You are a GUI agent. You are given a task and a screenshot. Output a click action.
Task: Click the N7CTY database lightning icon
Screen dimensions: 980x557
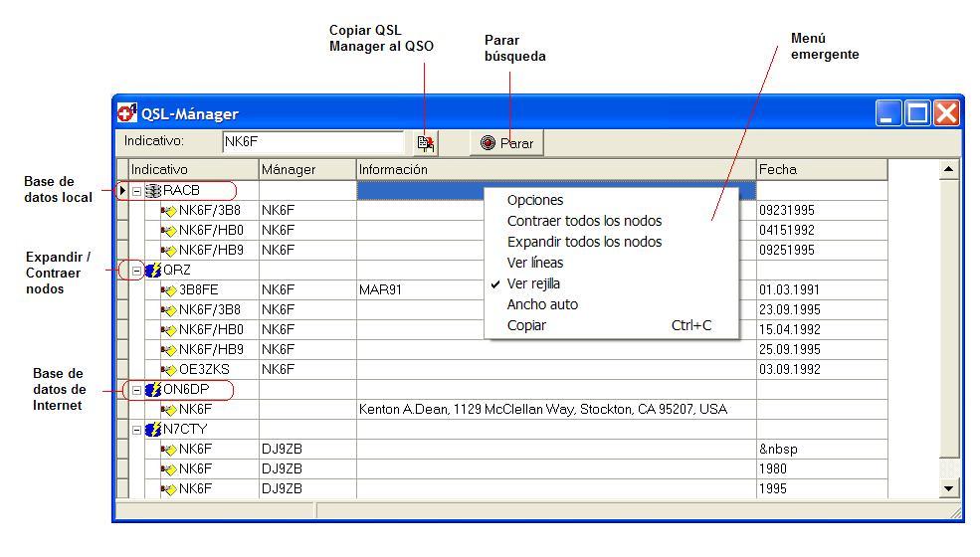coord(153,430)
